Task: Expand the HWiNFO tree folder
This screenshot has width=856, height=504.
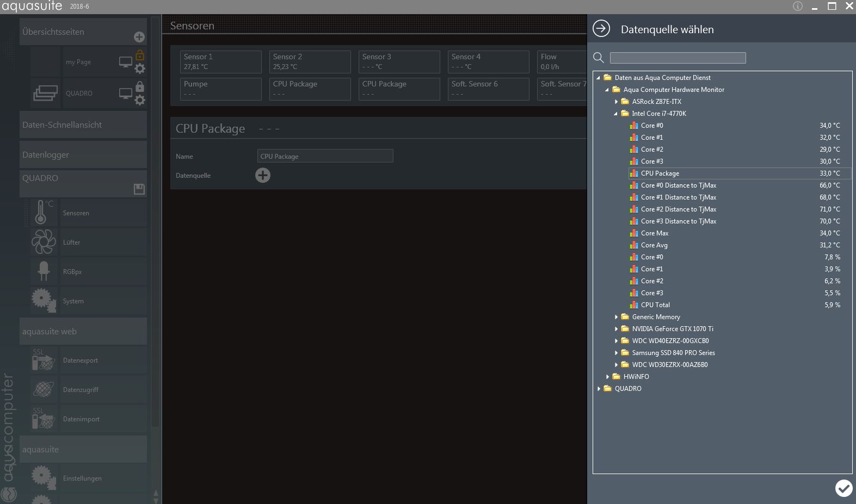Action: click(x=608, y=377)
